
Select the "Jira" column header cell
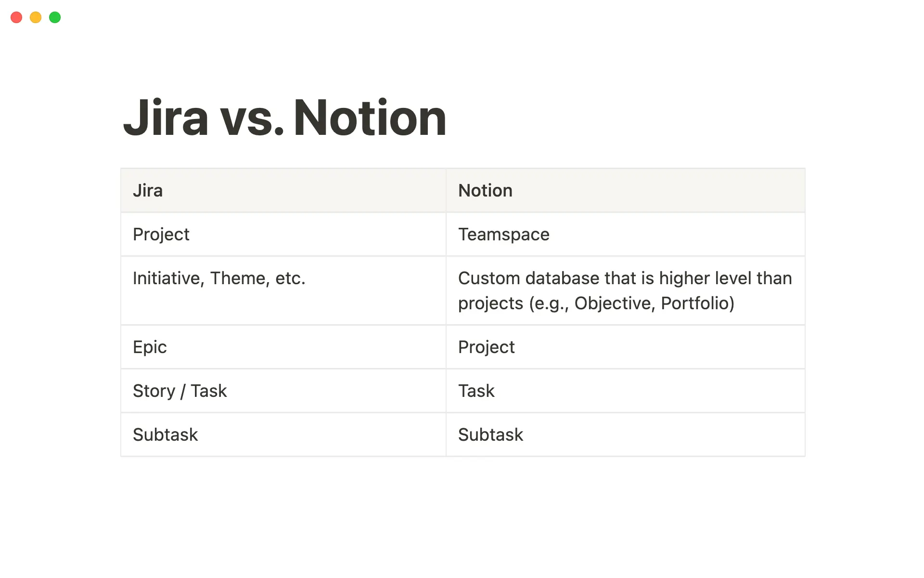(x=283, y=191)
